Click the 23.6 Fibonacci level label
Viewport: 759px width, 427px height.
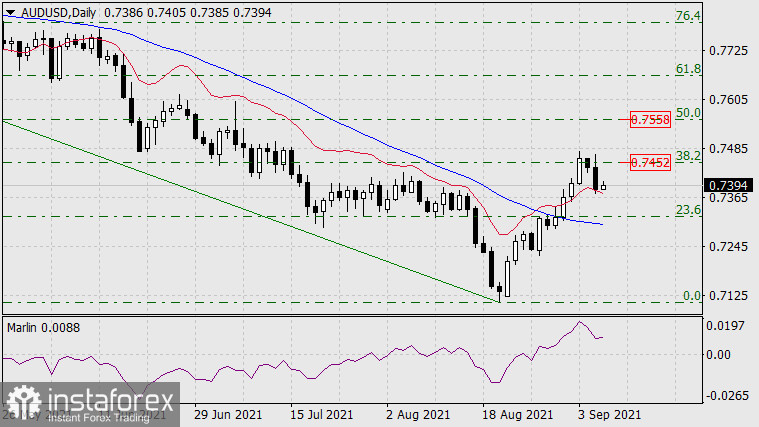click(687, 210)
